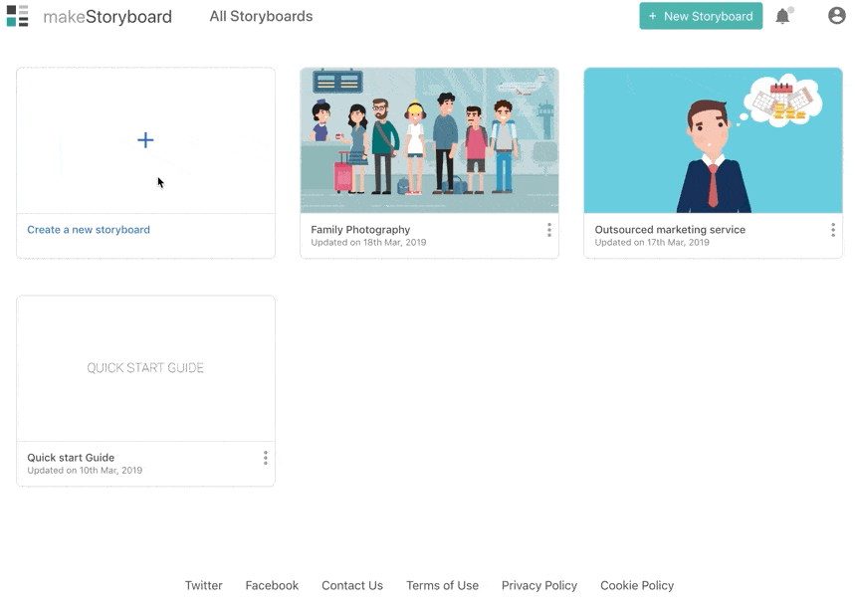
Task: Select All Storyboards in the navigation
Action: click(261, 16)
